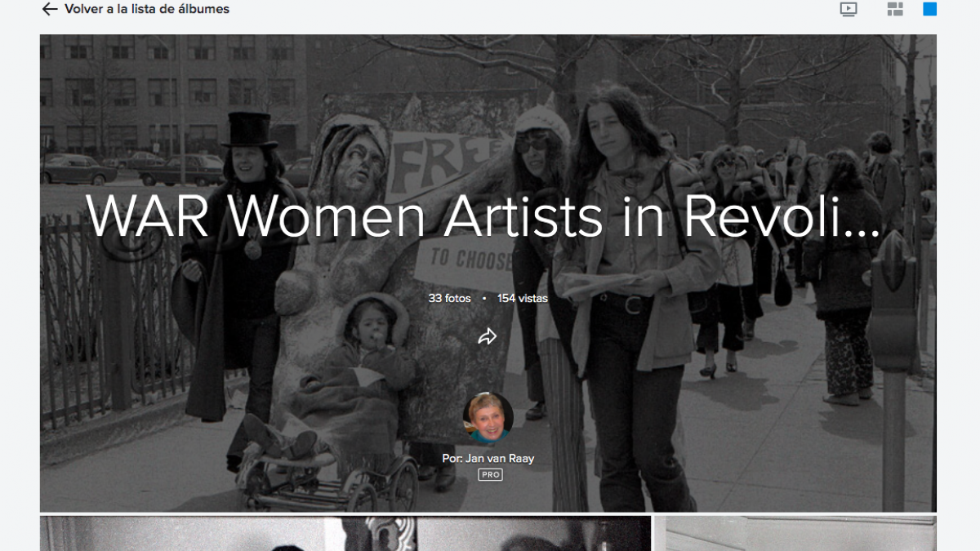This screenshot has width=980, height=551.
Task: Click the '33 fotos' count
Action: click(x=449, y=298)
